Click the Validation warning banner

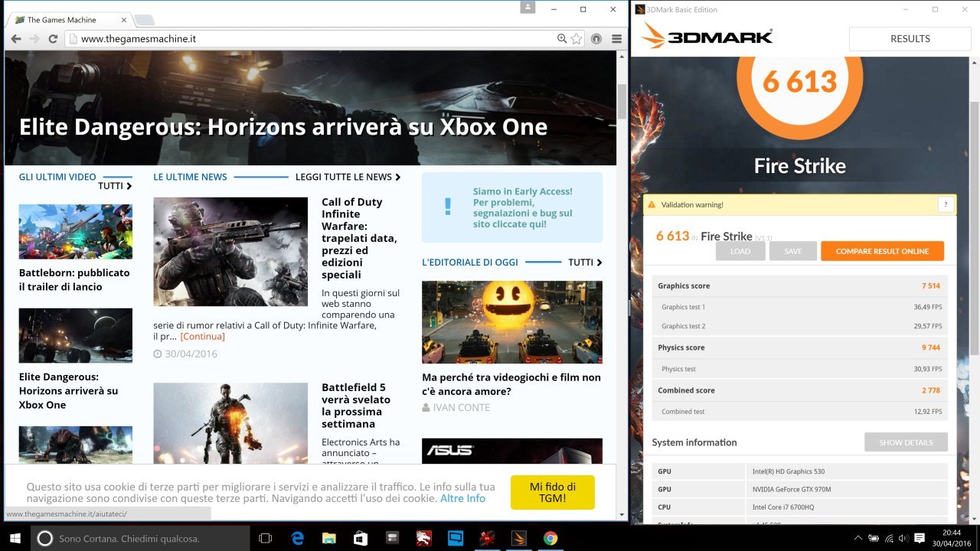coord(800,204)
